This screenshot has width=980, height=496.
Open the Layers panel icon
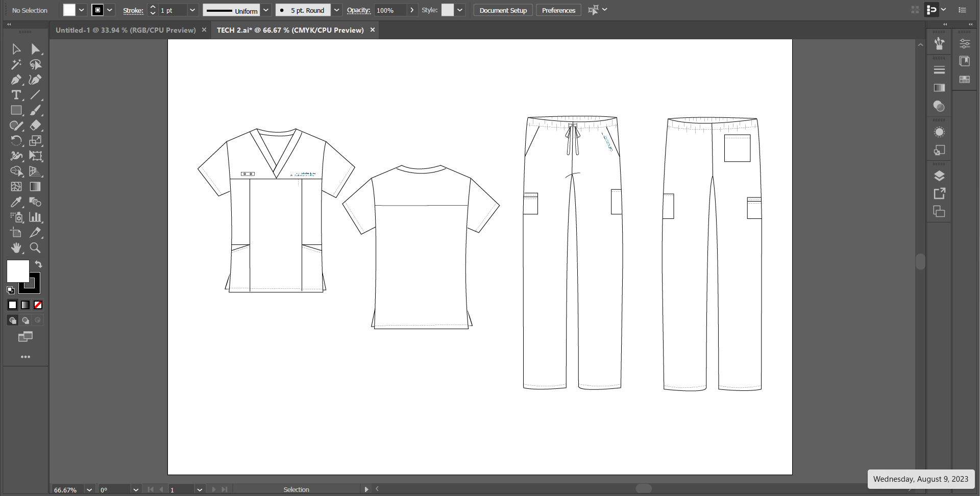click(x=939, y=176)
